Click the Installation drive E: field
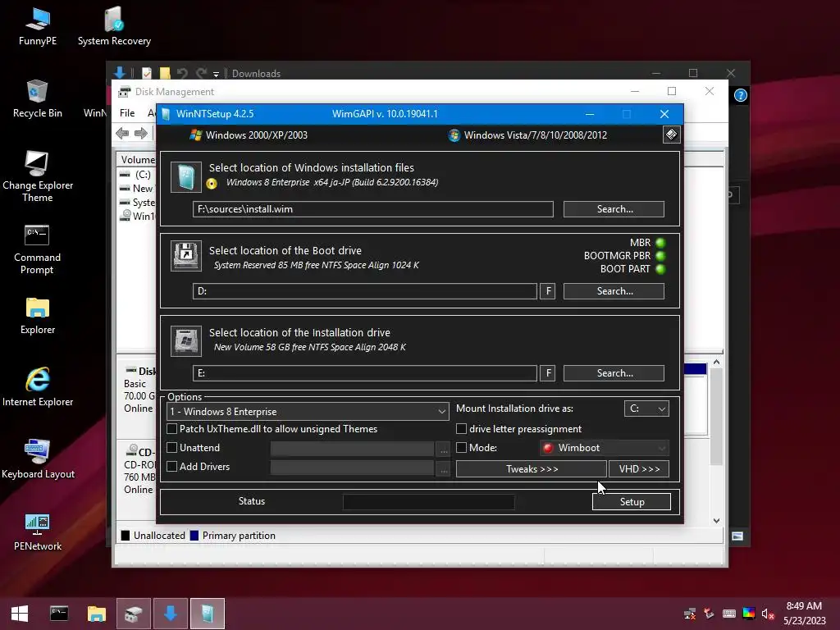 pyautogui.click(x=365, y=373)
